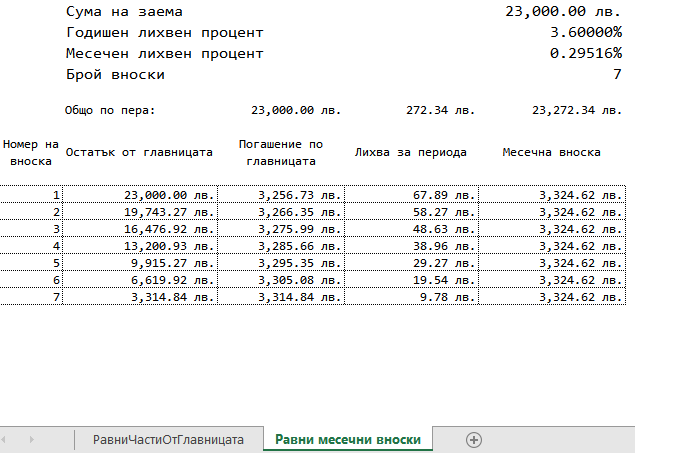The width and height of the screenshot is (677, 471).
Task: Select interest cell 29.27 лв.
Action: click(412, 262)
